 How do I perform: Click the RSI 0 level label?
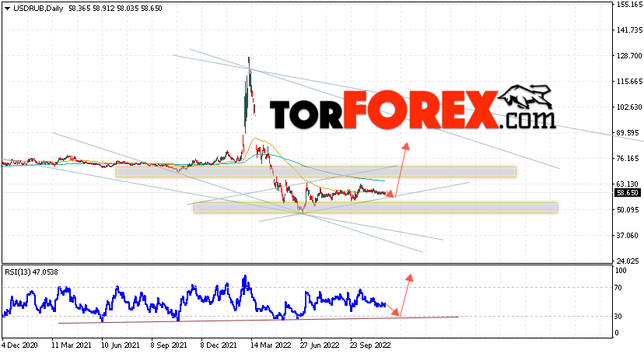(x=617, y=333)
